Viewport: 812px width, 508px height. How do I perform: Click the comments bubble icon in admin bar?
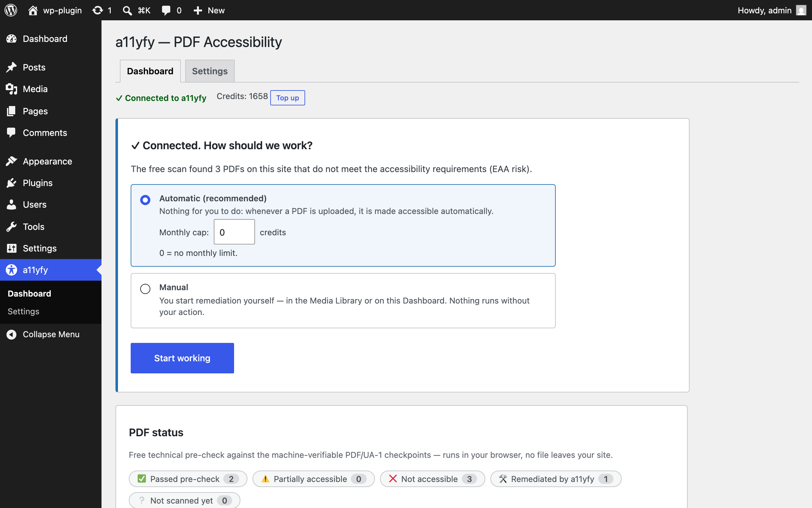coord(166,10)
